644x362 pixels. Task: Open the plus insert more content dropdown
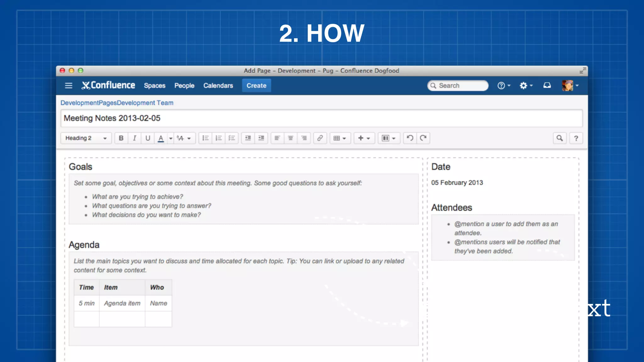[364, 138]
